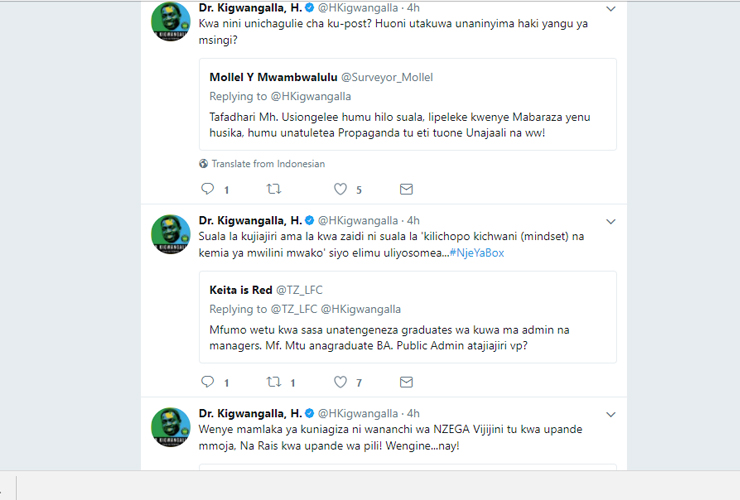
Task: Open the chevron menu on the #NjeYaBox tweet
Action: click(x=611, y=221)
